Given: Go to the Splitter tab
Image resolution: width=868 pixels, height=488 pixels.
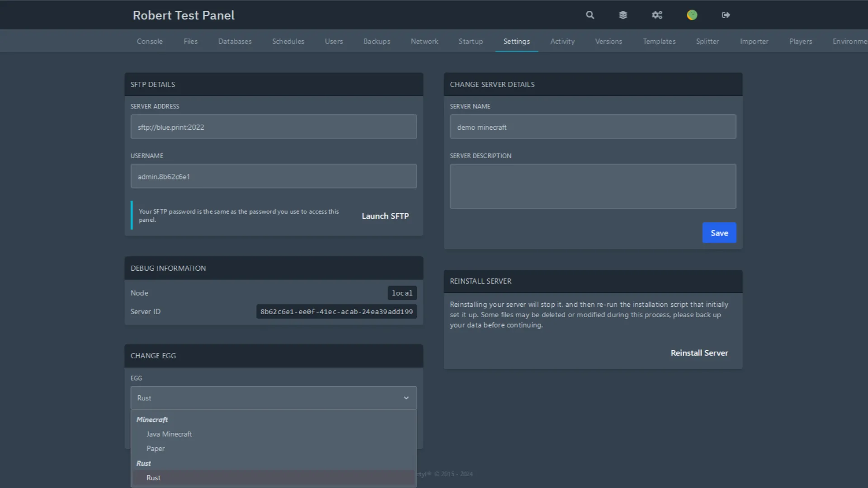Looking at the screenshot, I should pos(707,41).
